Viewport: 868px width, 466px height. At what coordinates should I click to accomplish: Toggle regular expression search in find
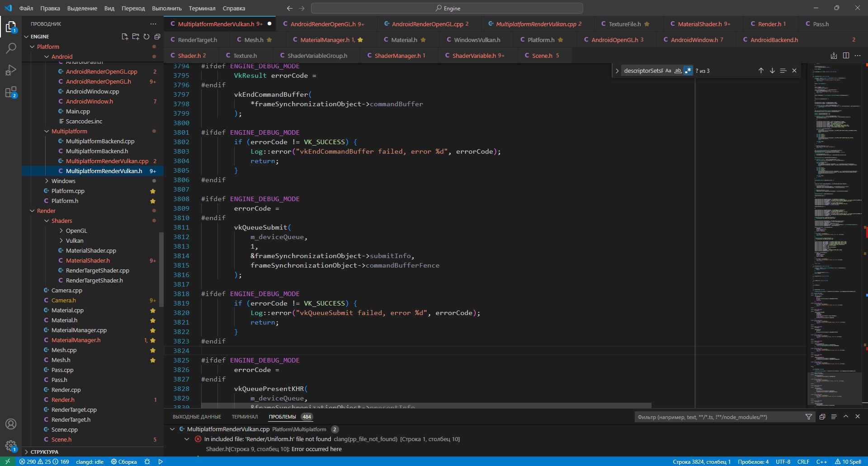point(688,71)
